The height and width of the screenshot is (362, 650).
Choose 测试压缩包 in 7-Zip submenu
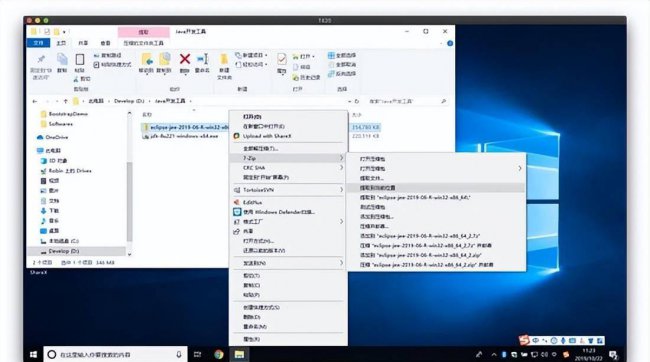436,207
